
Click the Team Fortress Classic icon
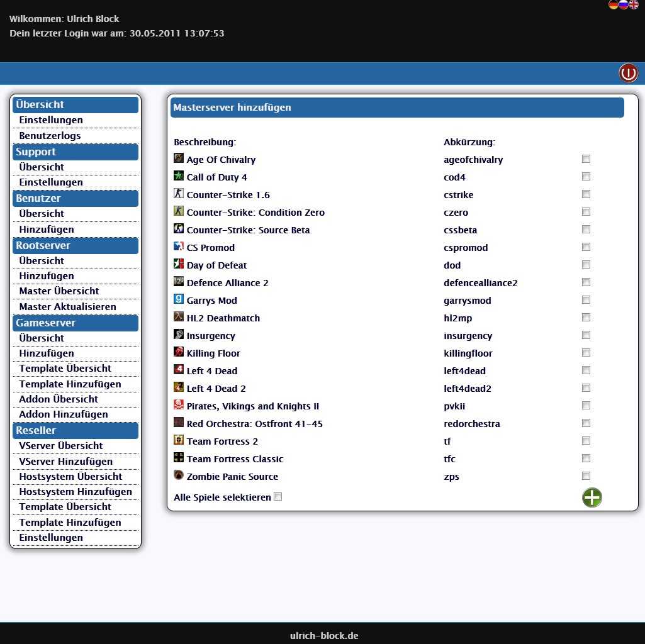pos(179,458)
